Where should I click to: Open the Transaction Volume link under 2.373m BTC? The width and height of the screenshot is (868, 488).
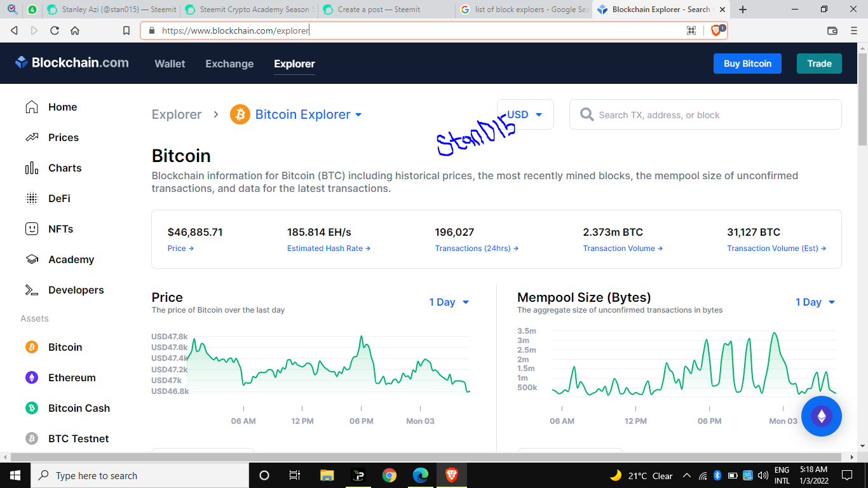pyautogui.click(x=623, y=248)
